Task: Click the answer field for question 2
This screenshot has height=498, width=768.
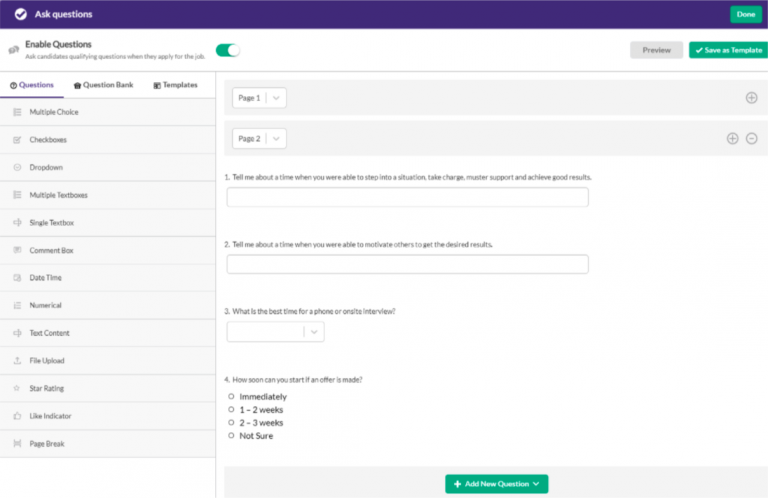Action: 408,264
